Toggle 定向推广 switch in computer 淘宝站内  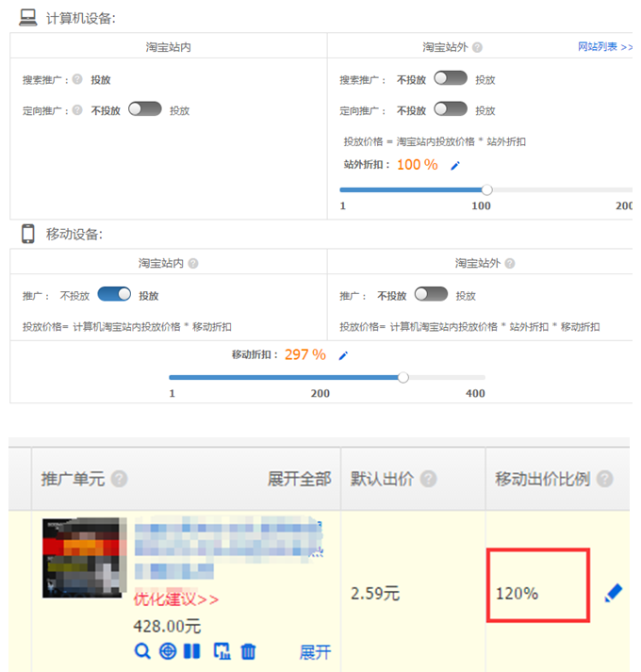pos(145,108)
